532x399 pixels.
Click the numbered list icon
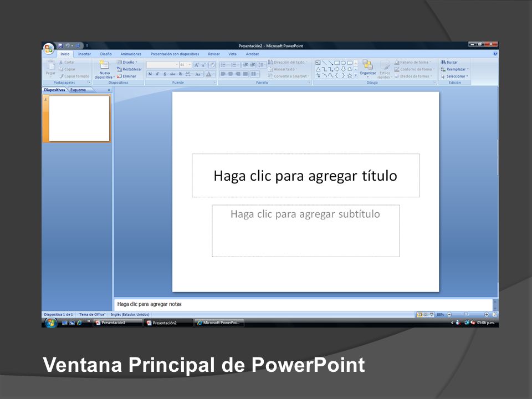click(235, 65)
